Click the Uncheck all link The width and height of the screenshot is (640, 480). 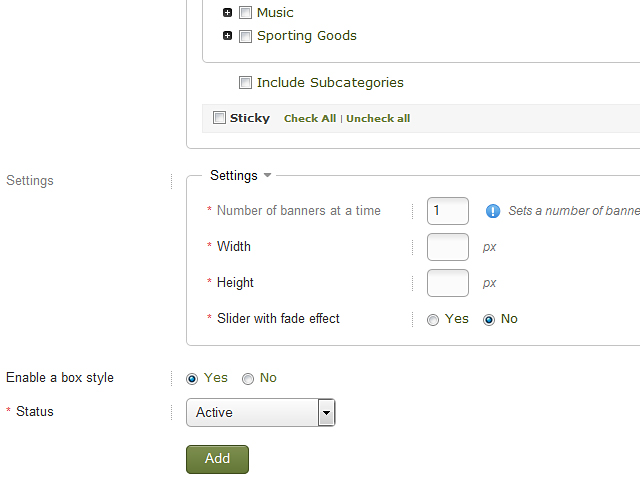click(378, 118)
